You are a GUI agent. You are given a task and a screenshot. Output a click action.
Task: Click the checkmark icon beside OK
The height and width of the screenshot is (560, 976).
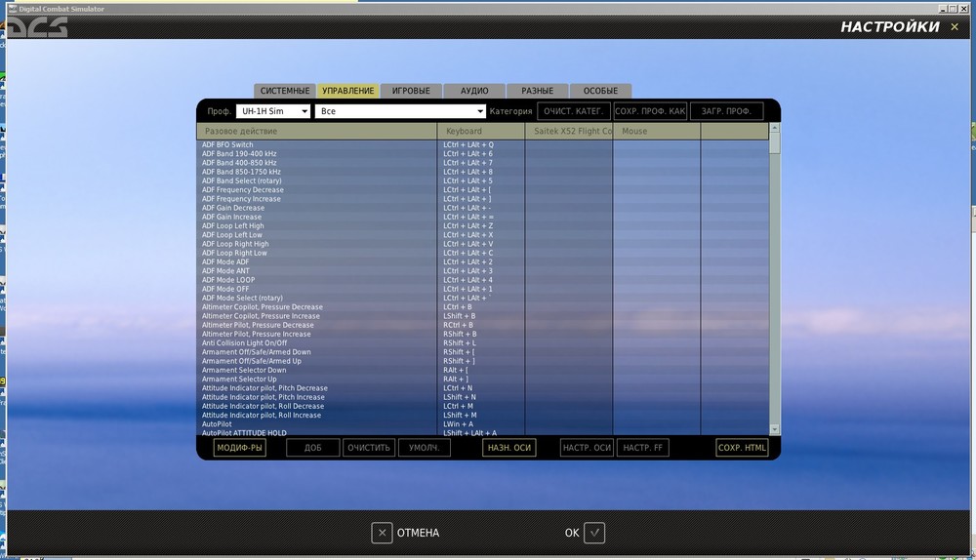tap(594, 533)
